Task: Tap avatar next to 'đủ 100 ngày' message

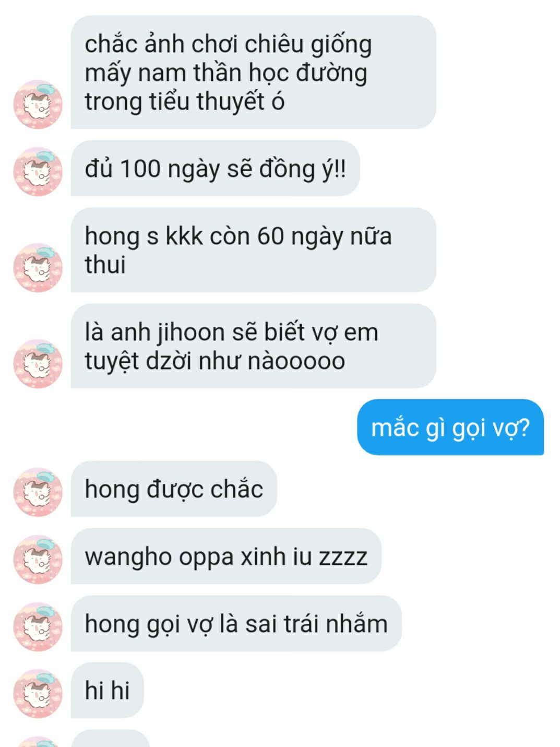Action: click(x=38, y=172)
